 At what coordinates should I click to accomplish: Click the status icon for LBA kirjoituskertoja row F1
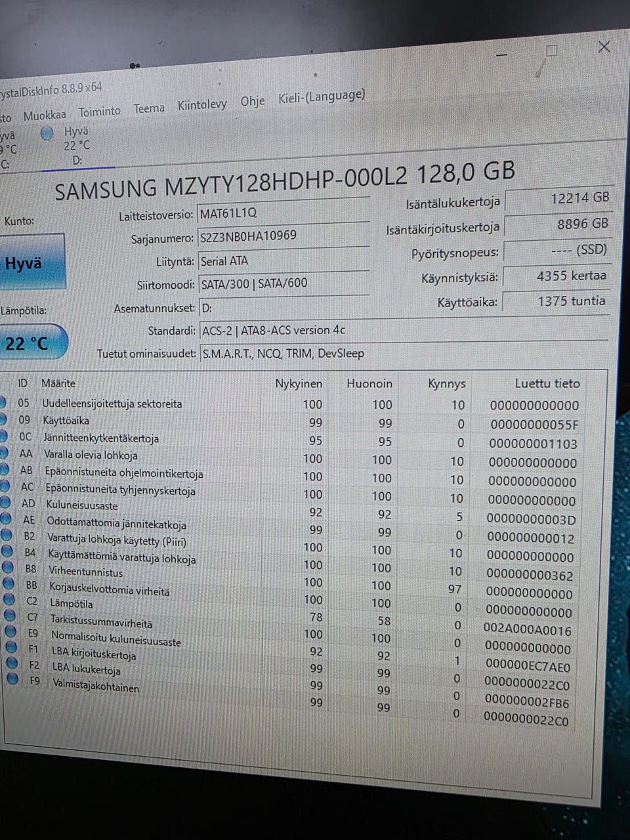click(11, 647)
